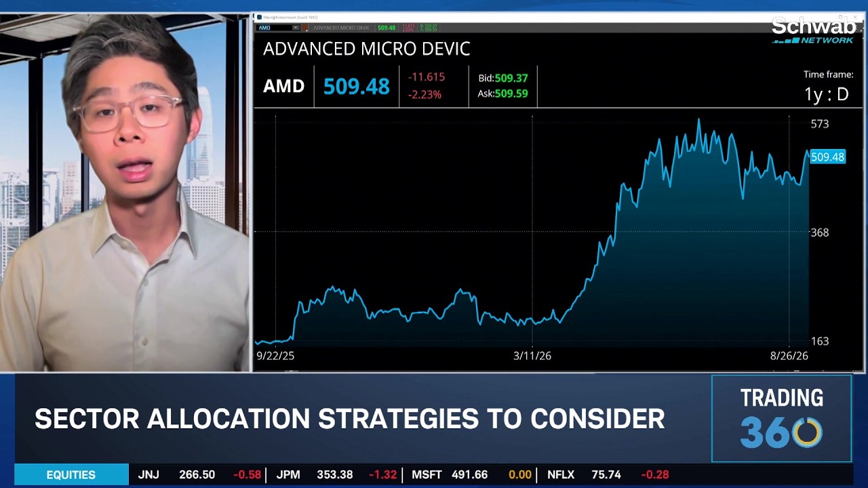The image size is (868, 488).
Task: Click the AMD symbol input in thinkorswim toolbar
Action: click(x=273, y=28)
